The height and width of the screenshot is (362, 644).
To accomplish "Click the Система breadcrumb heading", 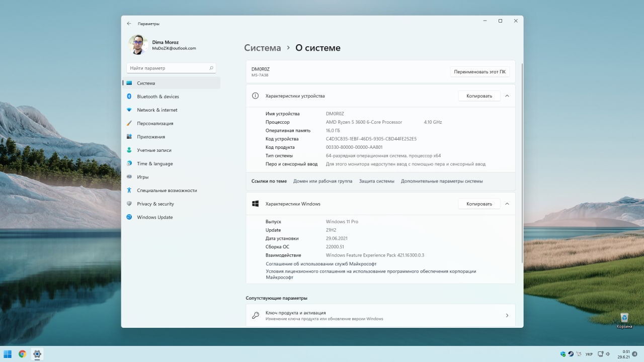I will [262, 48].
